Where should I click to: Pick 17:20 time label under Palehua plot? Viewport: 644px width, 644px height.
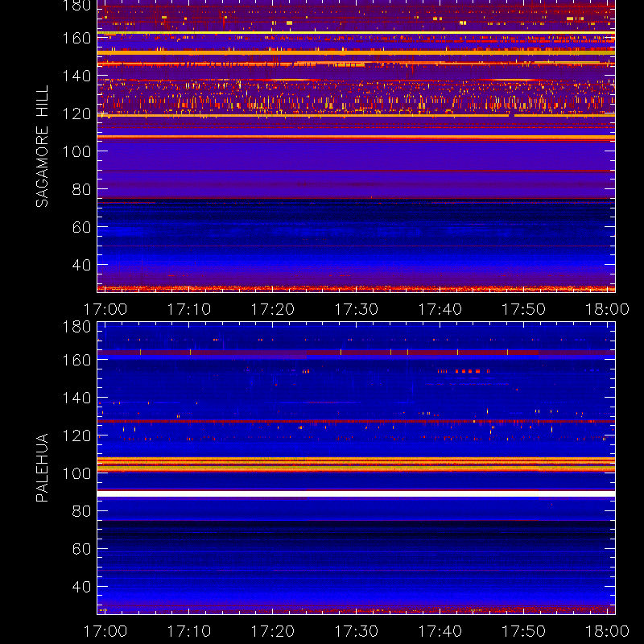pos(273,631)
